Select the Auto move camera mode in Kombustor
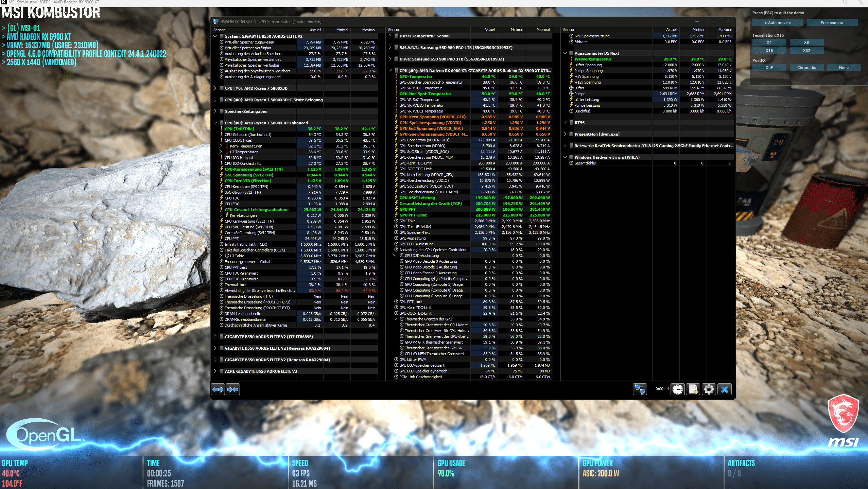Image resolution: width=868 pixels, height=489 pixels. point(778,23)
